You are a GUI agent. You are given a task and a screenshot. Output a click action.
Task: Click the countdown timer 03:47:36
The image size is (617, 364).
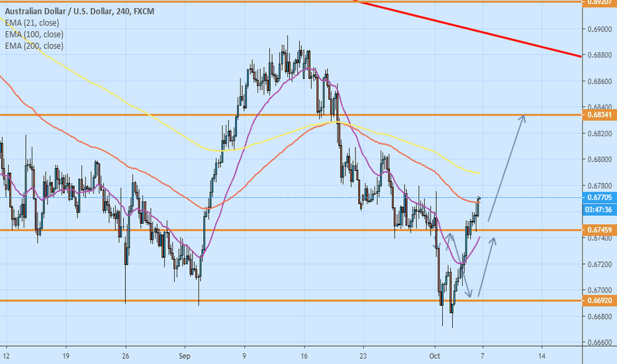coord(599,209)
